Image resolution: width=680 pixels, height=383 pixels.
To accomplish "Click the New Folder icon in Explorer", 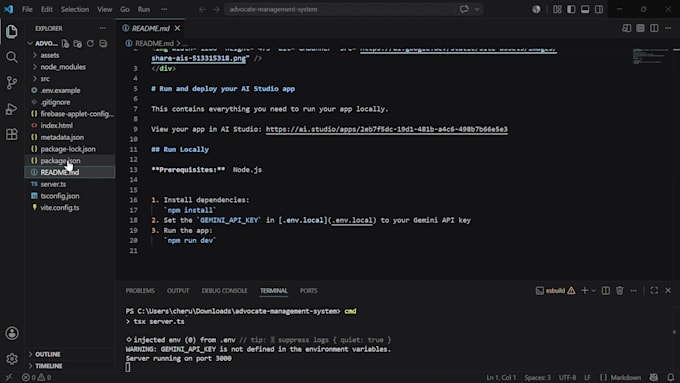I will click(x=78, y=43).
